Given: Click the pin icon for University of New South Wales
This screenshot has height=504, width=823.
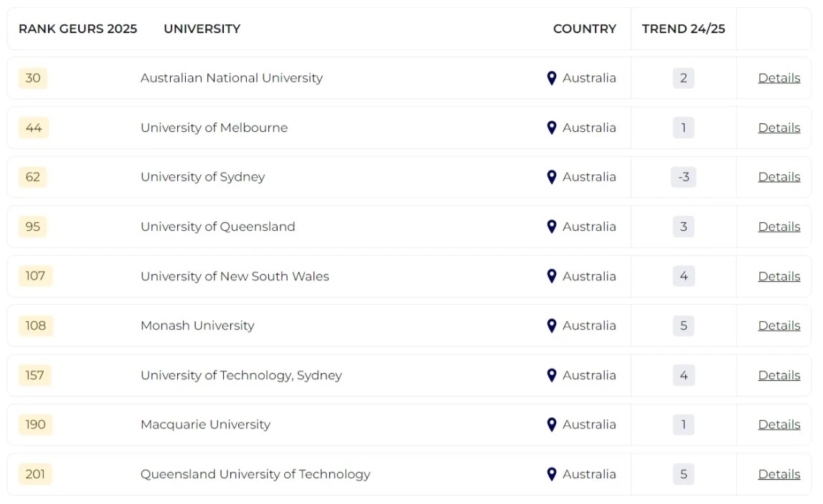Looking at the screenshot, I should pos(551,276).
